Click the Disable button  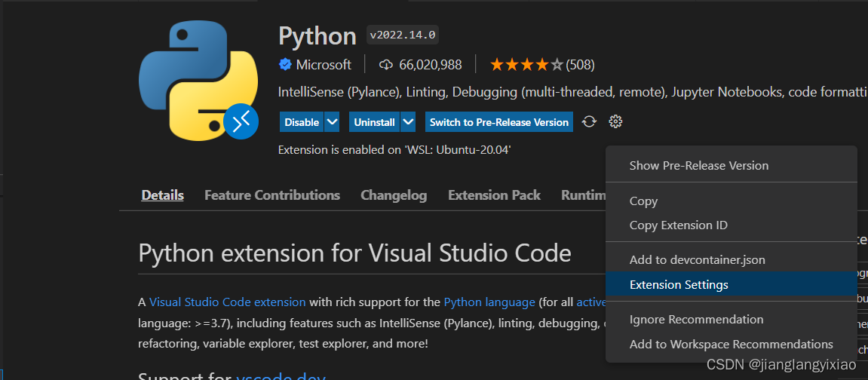(x=302, y=122)
